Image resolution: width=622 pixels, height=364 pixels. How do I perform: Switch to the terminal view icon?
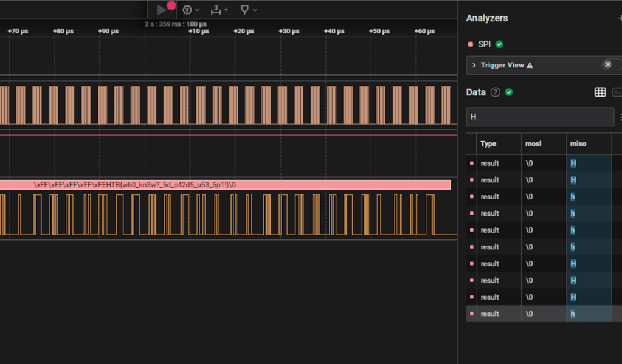pyautogui.click(x=617, y=92)
